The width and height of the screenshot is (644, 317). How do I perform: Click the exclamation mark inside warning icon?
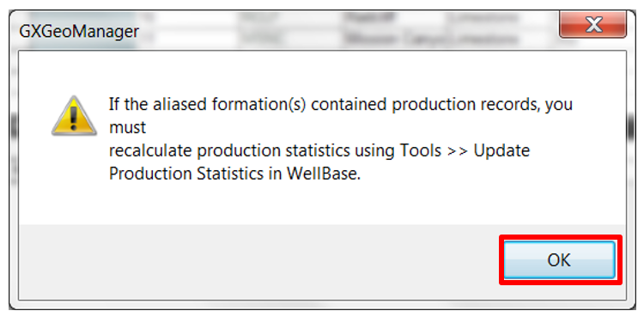pos(74,117)
